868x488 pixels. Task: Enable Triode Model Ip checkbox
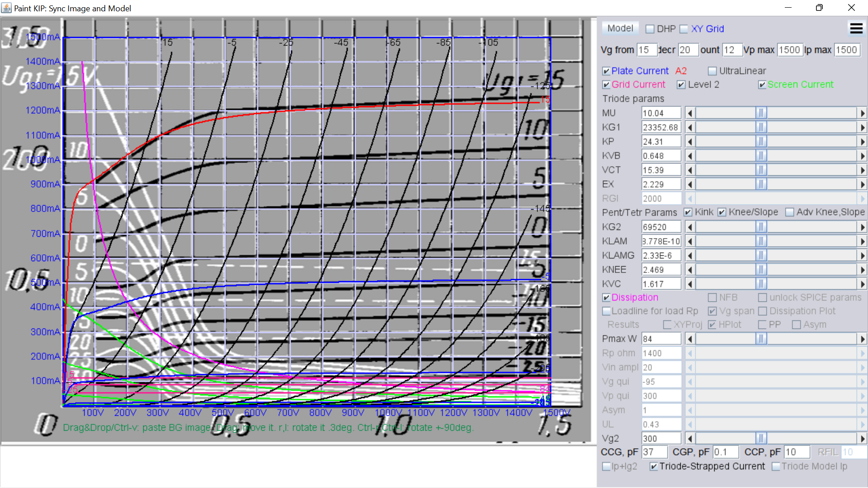(x=776, y=467)
